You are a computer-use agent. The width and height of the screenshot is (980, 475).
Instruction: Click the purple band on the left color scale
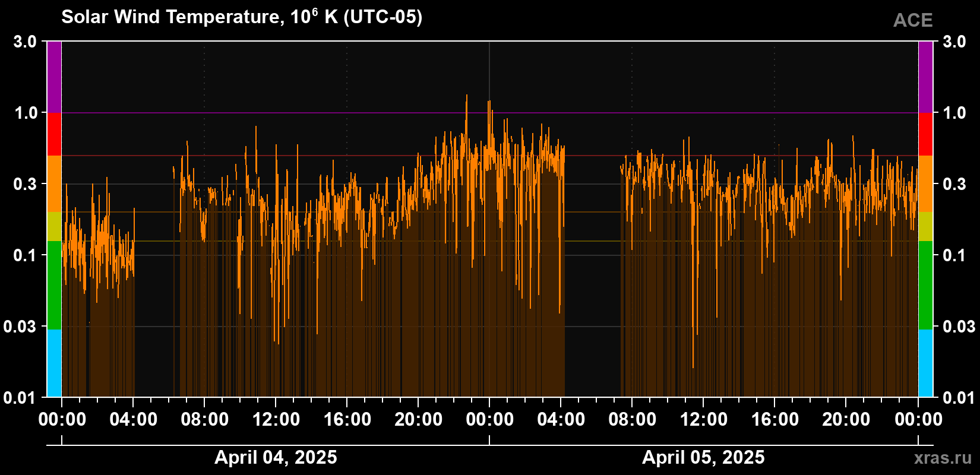click(x=54, y=77)
